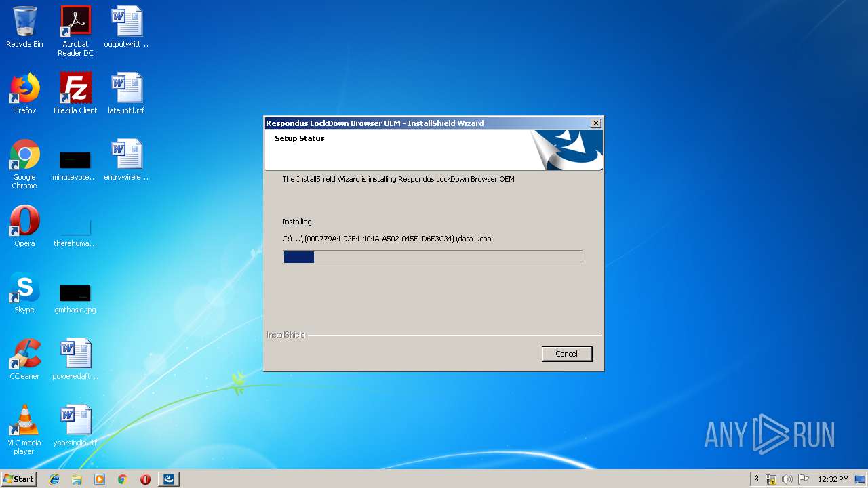This screenshot has width=868, height=488.
Task: Select the outputwritt document icon
Action: [x=126, y=27]
